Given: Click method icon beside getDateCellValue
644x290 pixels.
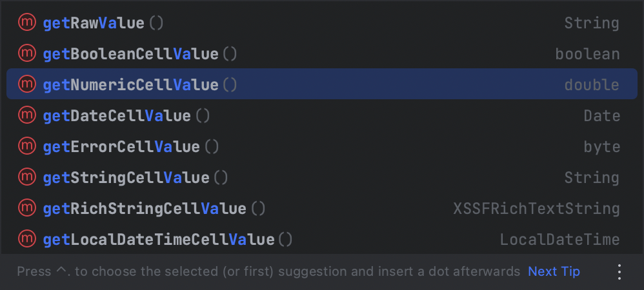Looking at the screenshot, I should point(26,116).
